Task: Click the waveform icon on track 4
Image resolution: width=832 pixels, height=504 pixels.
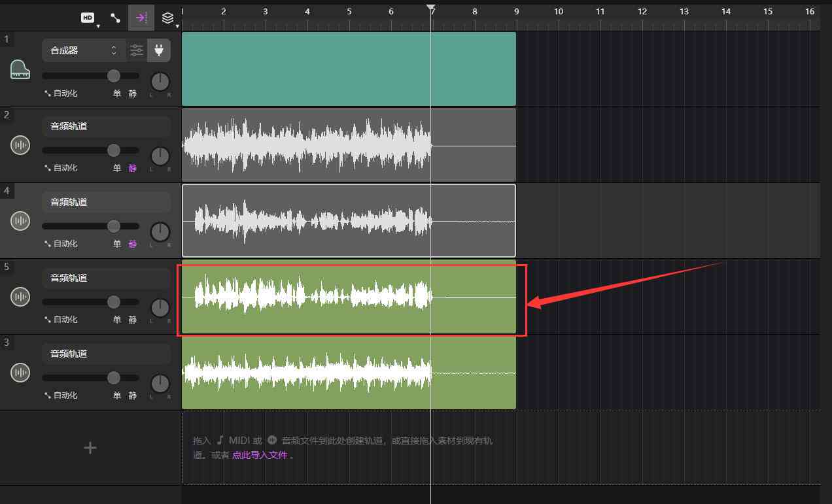Action: point(20,221)
